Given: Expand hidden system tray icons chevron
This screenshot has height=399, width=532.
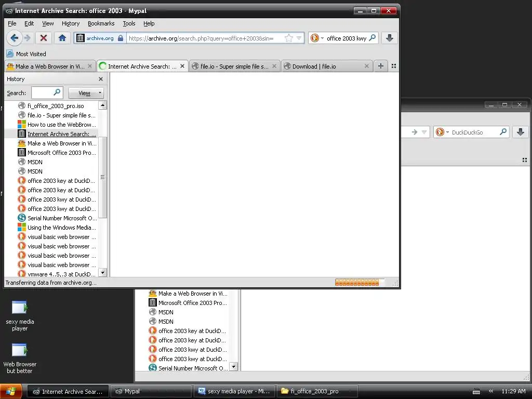Looking at the screenshot, I should point(490,392).
